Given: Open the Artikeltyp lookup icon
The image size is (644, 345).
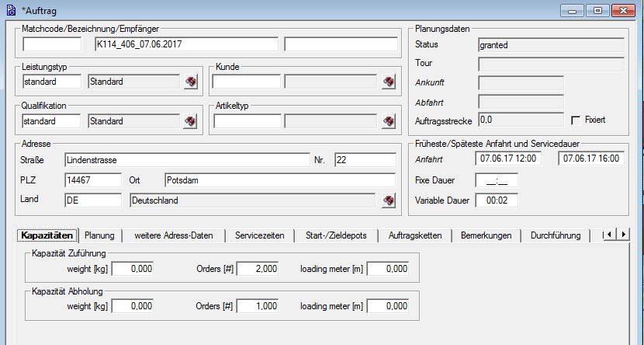Looking at the screenshot, I should coord(390,121).
